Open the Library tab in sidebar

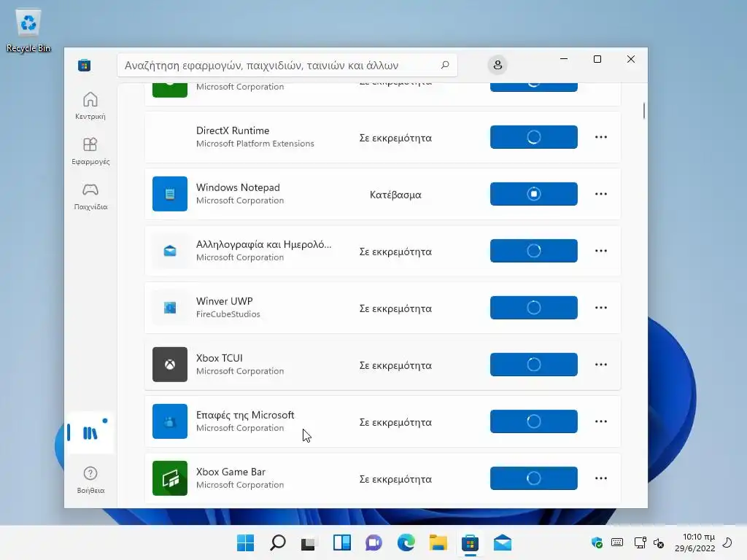[x=90, y=432]
